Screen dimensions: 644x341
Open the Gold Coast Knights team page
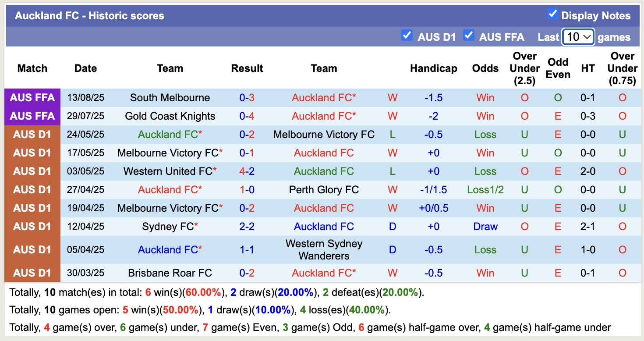[170, 116]
